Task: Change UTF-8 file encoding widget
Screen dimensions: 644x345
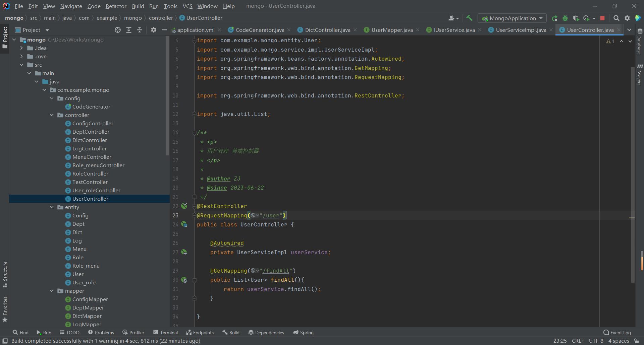Action: (x=596, y=341)
